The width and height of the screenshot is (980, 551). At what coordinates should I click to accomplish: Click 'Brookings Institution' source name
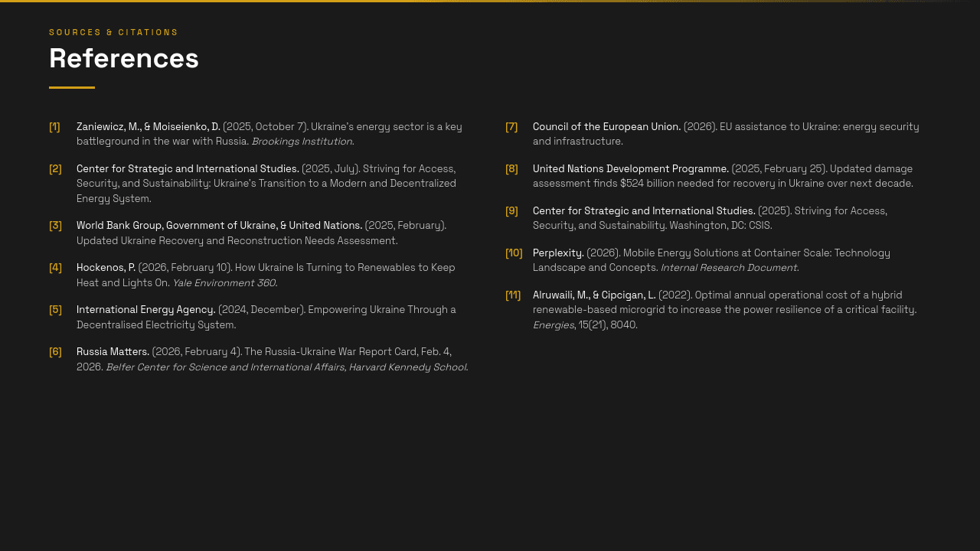[x=302, y=142]
